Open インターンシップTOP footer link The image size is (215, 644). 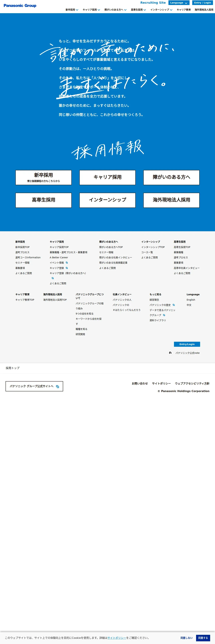click(153, 247)
